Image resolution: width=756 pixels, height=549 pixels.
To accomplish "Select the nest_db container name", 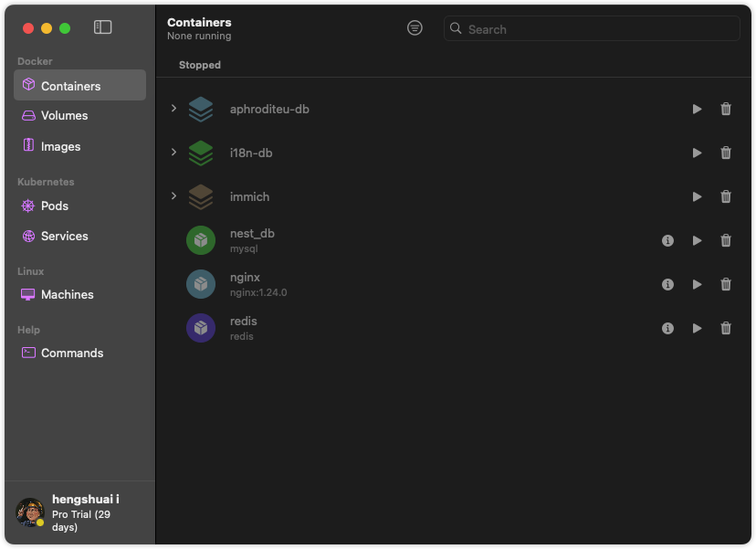I will point(252,234).
